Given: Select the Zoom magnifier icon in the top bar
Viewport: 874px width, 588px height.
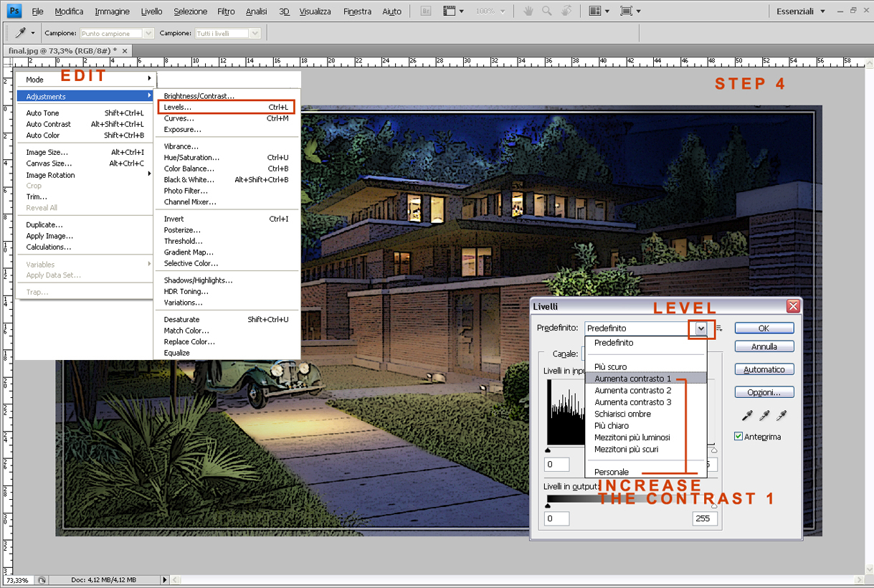Looking at the screenshot, I should [547, 11].
